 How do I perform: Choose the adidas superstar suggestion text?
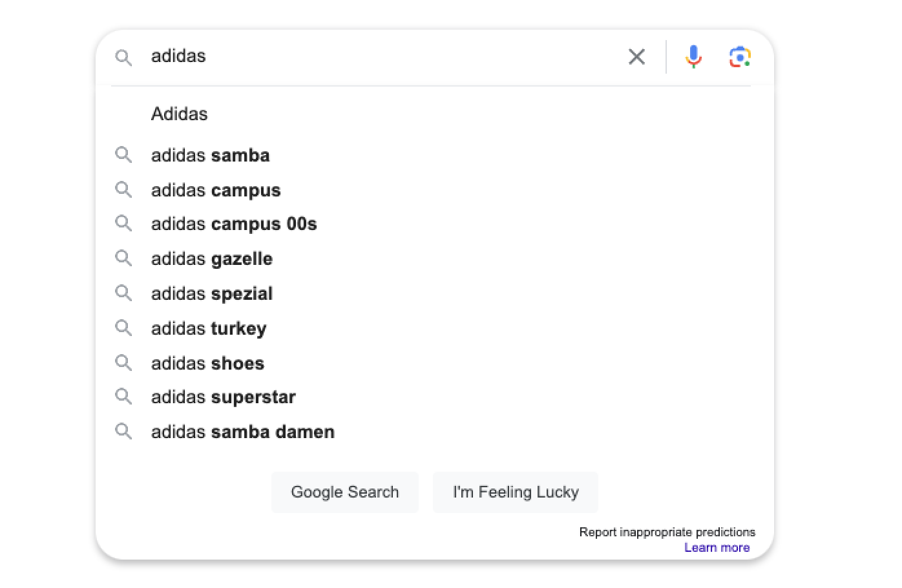(224, 397)
